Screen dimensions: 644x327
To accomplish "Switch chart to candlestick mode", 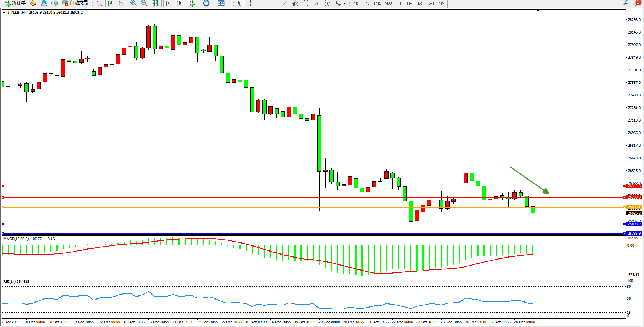I will [110, 3].
